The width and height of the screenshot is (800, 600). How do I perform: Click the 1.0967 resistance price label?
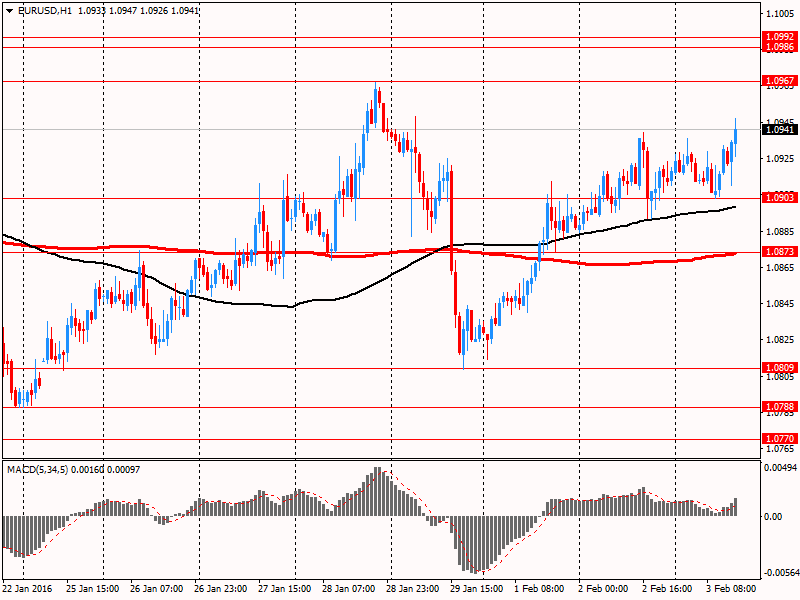[779, 80]
